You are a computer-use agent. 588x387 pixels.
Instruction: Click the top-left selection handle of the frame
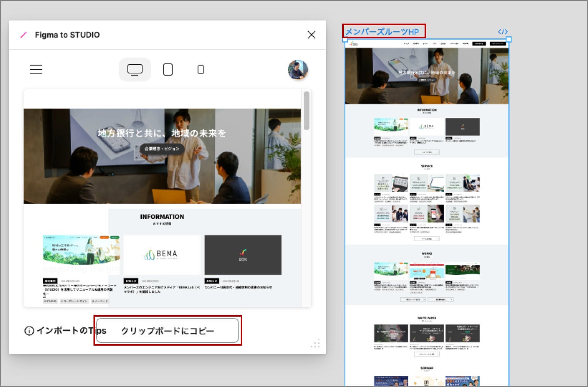tap(345, 40)
